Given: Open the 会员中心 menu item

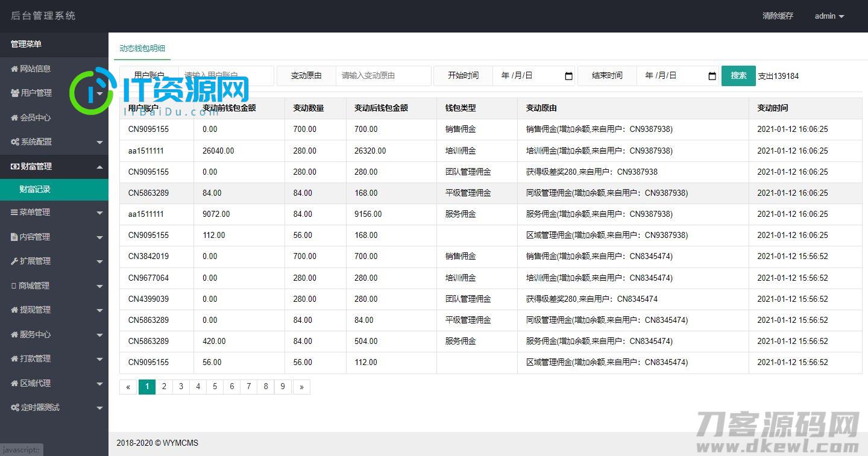Looking at the screenshot, I should coord(54,117).
